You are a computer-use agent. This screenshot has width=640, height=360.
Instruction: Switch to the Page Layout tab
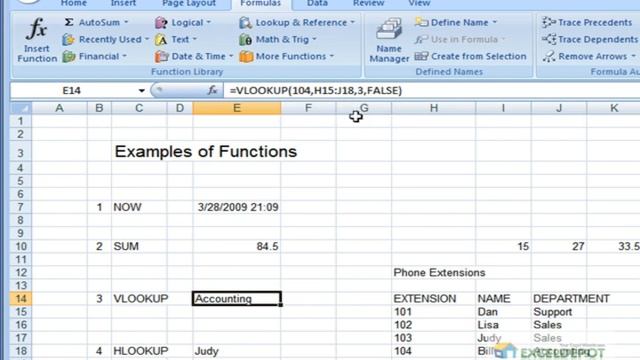coord(189,3)
